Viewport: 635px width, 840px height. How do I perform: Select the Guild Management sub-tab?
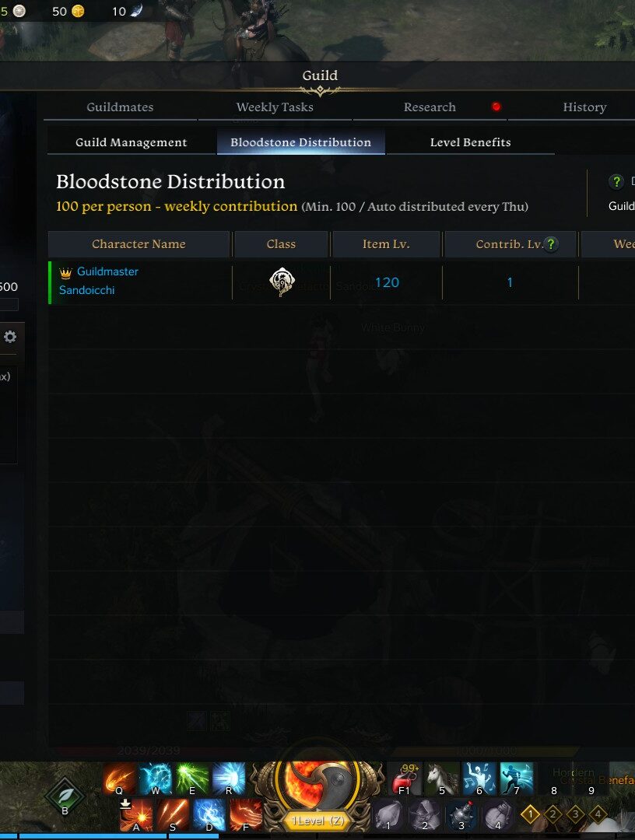coord(132,142)
